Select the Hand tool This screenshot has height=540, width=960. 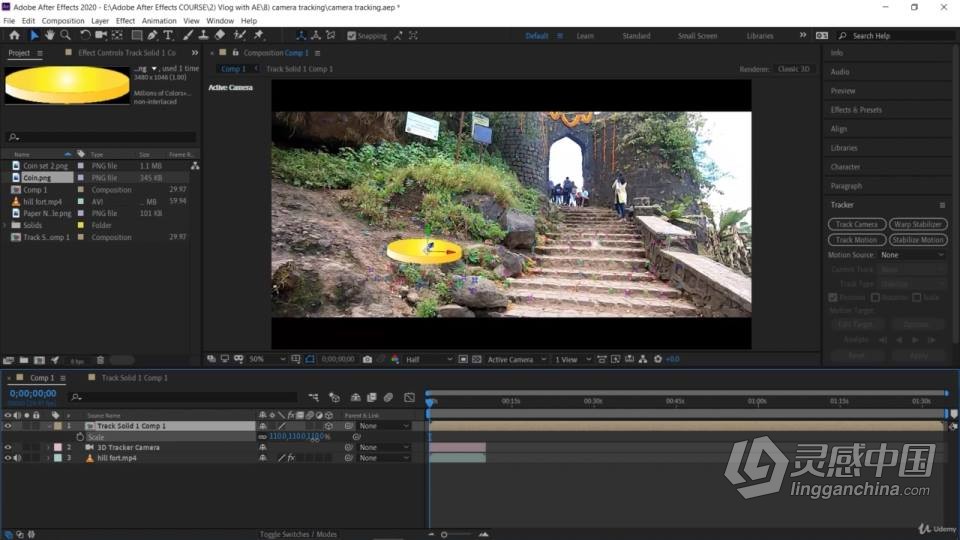50,36
